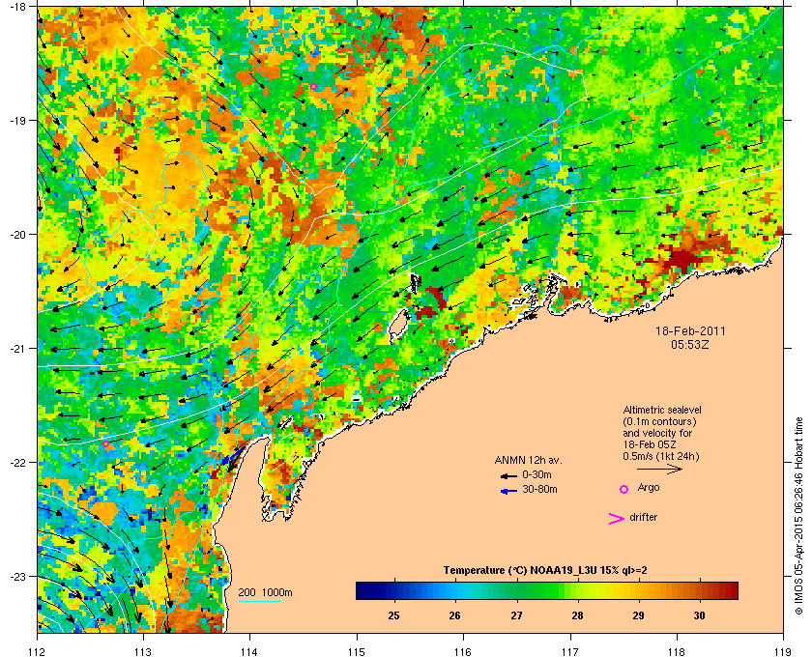The image size is (812, 657).
Task: Click the elongated island outline near 20.8S 115.4E
Action: point(398,327)
